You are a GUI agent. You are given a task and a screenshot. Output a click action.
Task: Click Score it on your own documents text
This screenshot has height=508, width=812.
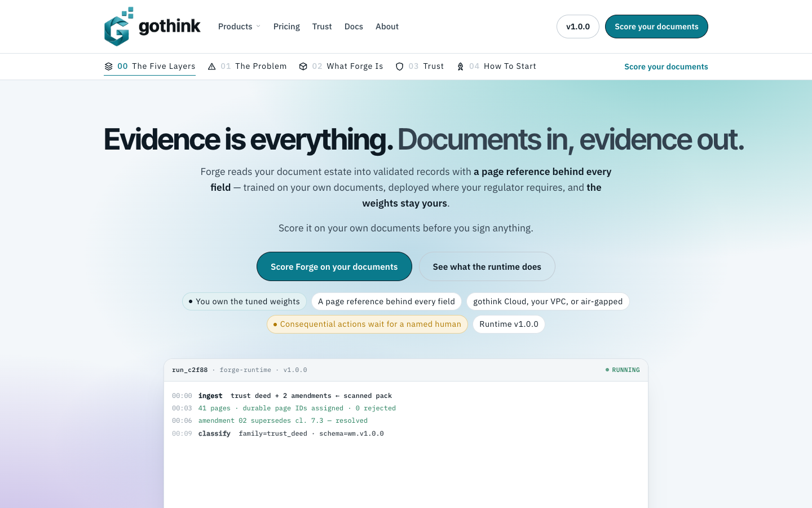coord(406,228)
